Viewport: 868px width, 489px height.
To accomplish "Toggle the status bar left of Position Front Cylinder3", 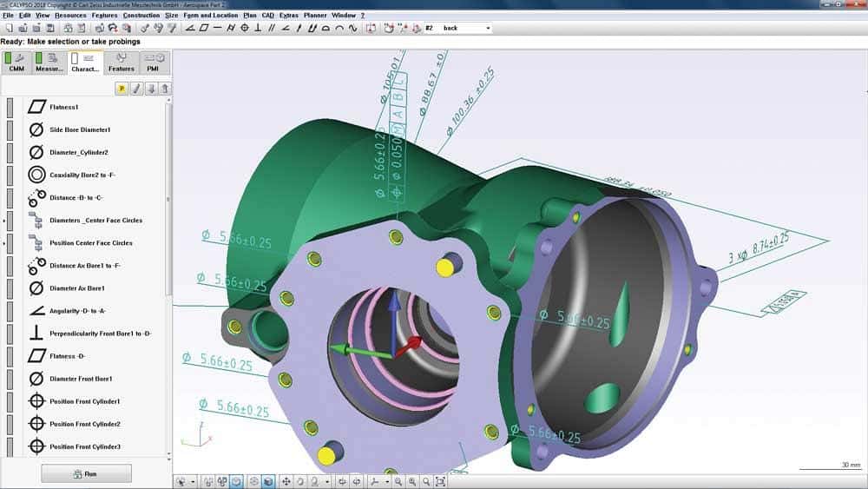I will 10,446.
